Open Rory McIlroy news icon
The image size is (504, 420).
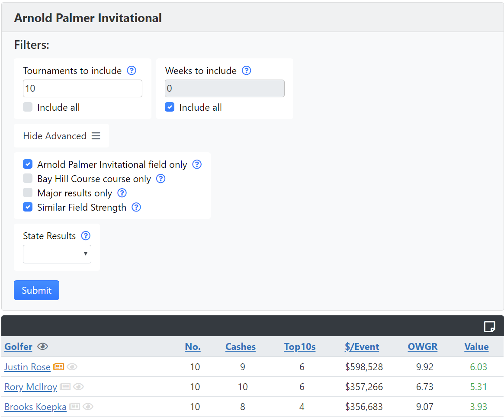[65, 387]
